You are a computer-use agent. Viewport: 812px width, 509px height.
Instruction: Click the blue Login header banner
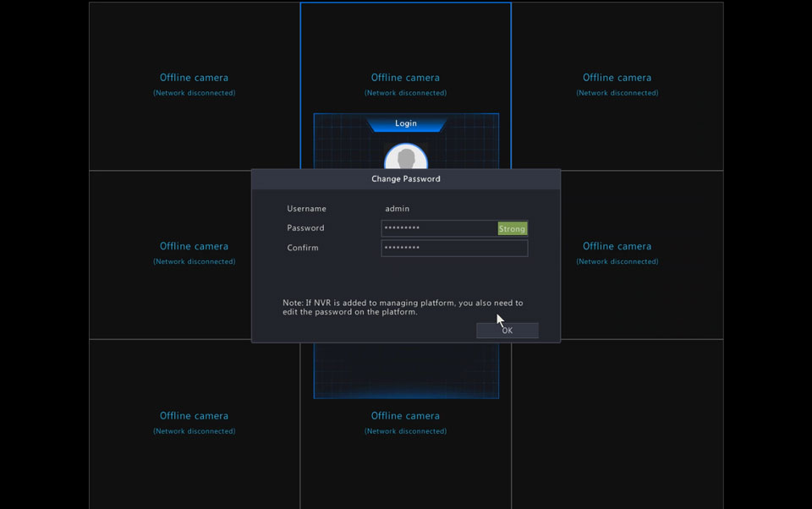[406, 123]
